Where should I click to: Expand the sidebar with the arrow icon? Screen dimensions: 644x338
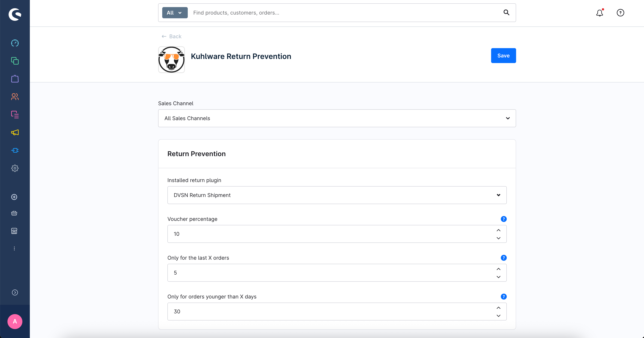pos(15,292)
